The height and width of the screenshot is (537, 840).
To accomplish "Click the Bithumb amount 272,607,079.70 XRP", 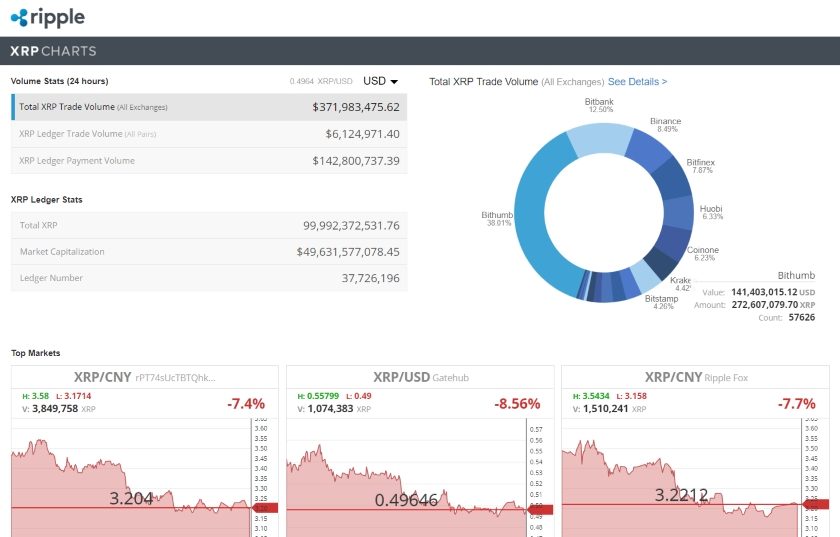I will [x=773, y=304].
